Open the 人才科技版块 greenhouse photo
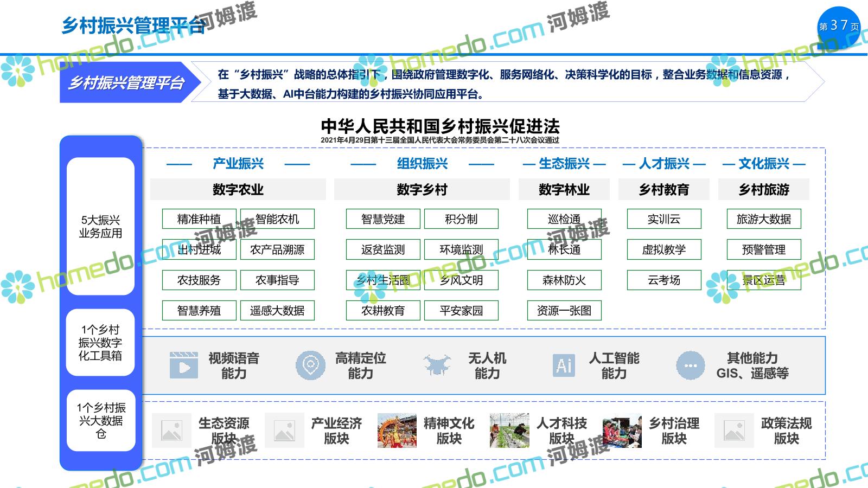This screenshot has width=868, height=488. [x=509, y=431]
